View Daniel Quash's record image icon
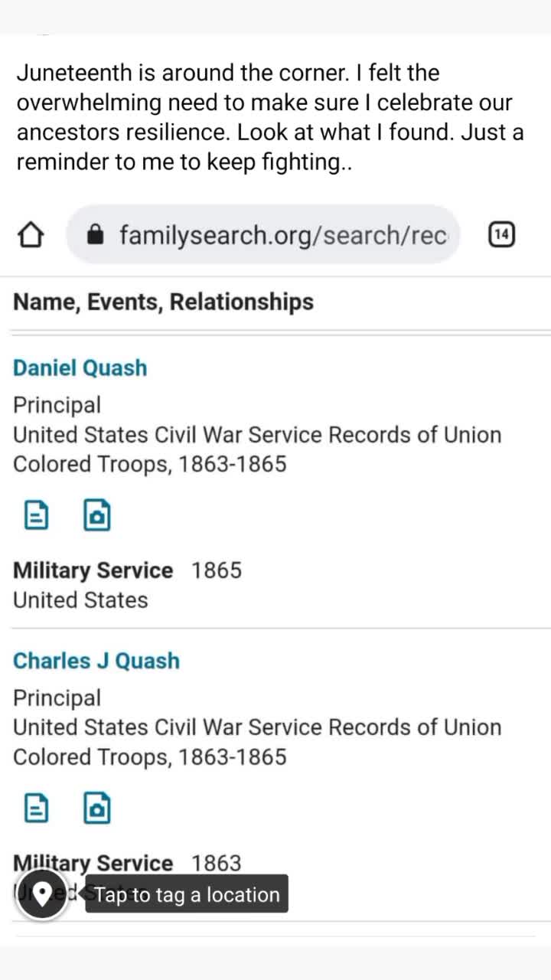Image resolution: width=551 pixels, height=980 pixels. 96,515
